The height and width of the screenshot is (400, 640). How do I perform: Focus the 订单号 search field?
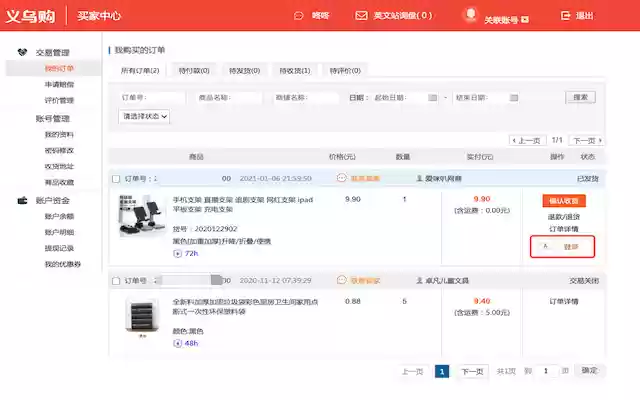click(152, 98)
